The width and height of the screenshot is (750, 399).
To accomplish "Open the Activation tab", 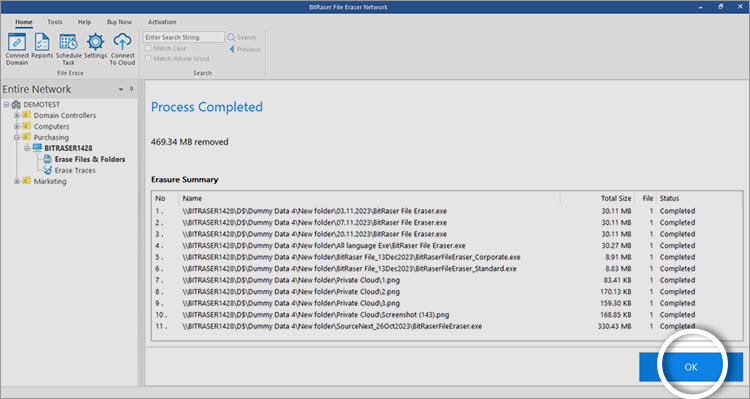I will tap(162, 22).
